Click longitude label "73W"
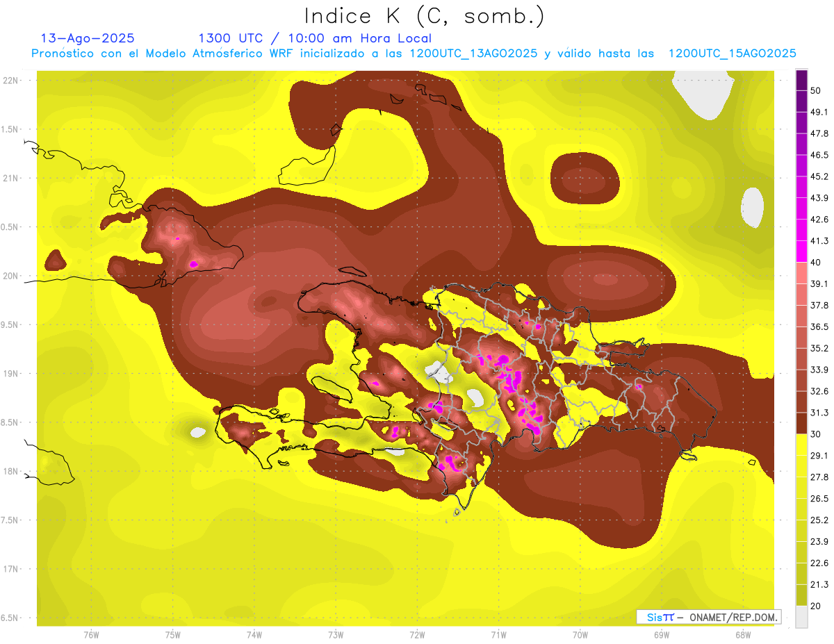The width and height of the screenshot is (834, 644). click(x=336, y=634)
